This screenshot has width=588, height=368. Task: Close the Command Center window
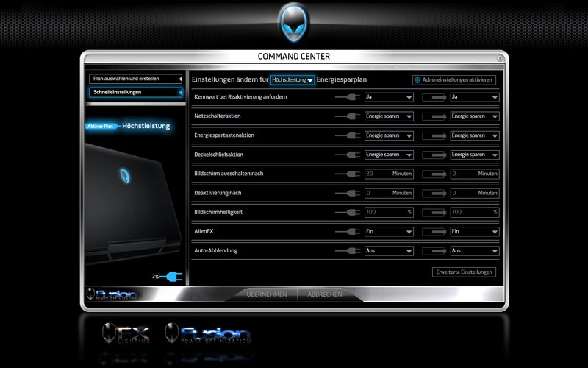[x=500, y=58]
